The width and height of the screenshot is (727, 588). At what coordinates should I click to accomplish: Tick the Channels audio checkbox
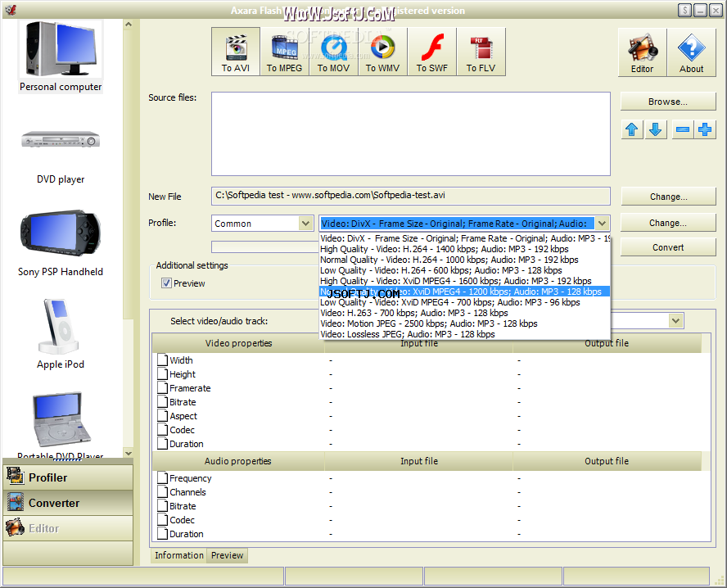(x=162, y=491)
